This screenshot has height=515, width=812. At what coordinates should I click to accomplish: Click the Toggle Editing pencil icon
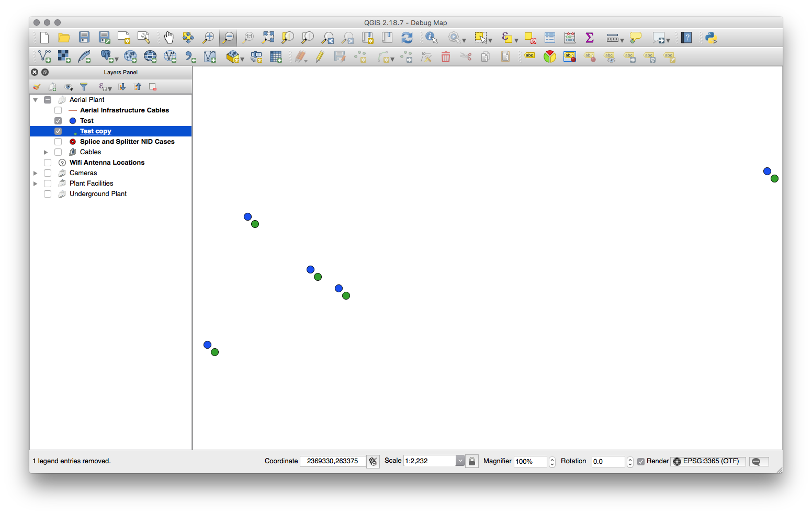320,56
